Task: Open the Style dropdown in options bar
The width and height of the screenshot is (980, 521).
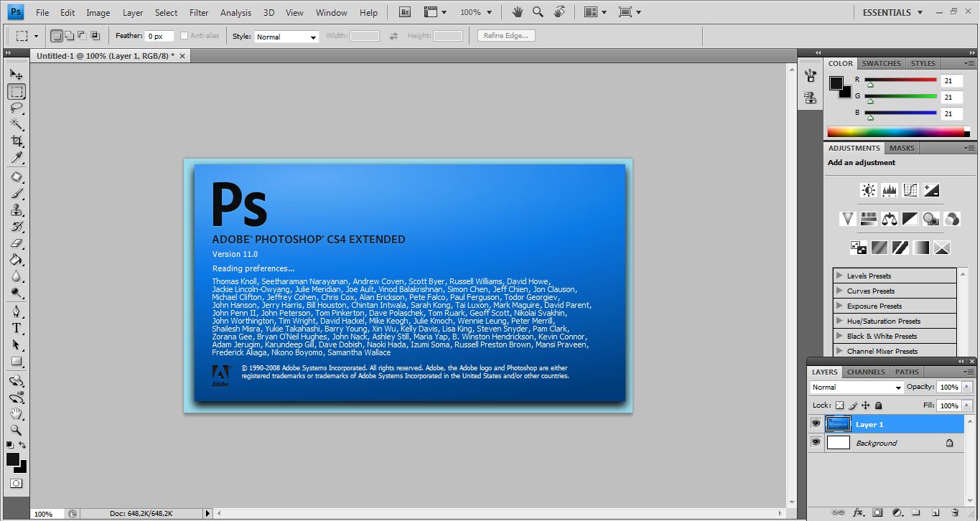Action: (x=286, y=37)
